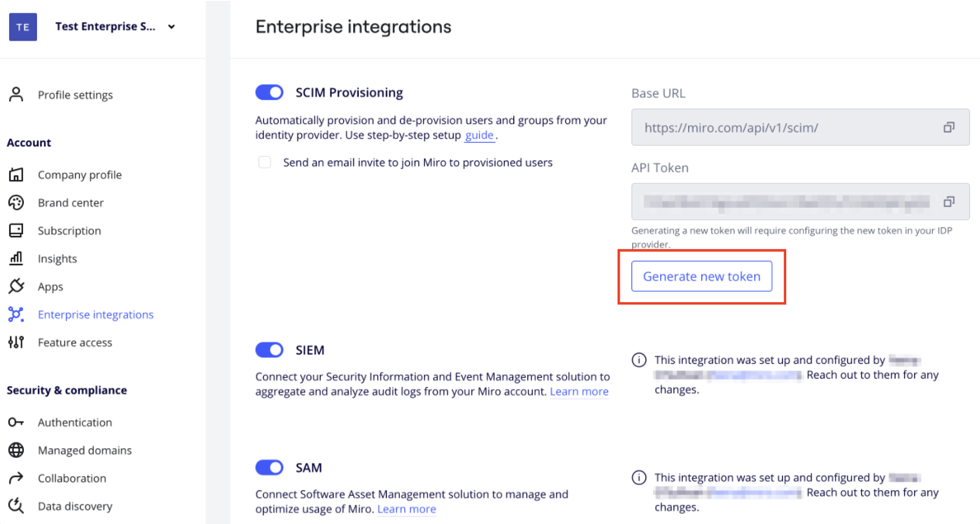Click the Managed domains globe icon
Image resolution: width=980 pixels, height=524 pixels.
pyautogui.click(x=16, y=451)
